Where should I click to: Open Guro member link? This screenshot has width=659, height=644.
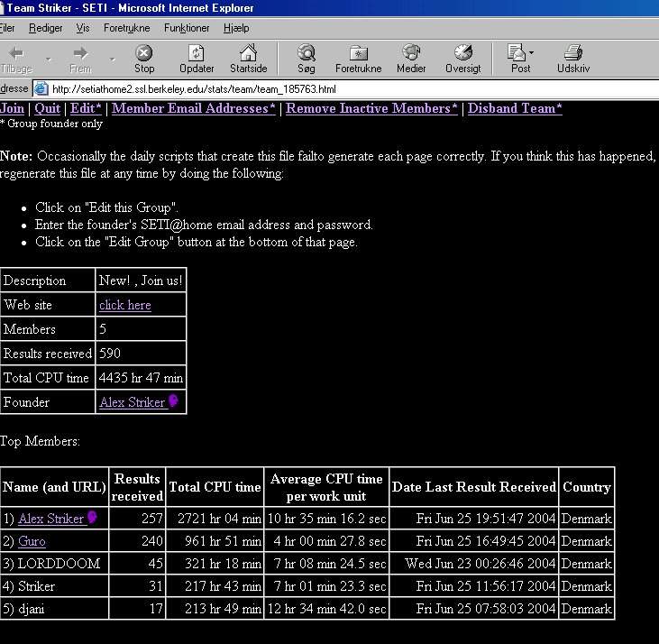point(32,541)
